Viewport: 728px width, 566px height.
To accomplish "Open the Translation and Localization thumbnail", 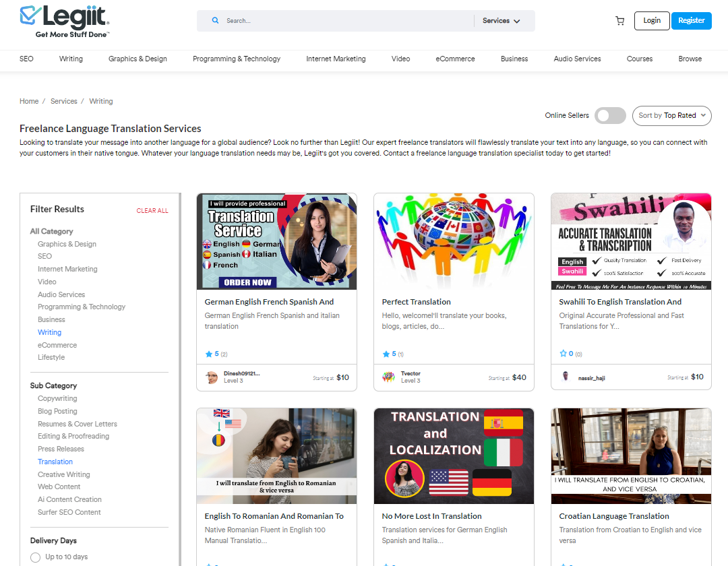I will [x=454, y=456].
